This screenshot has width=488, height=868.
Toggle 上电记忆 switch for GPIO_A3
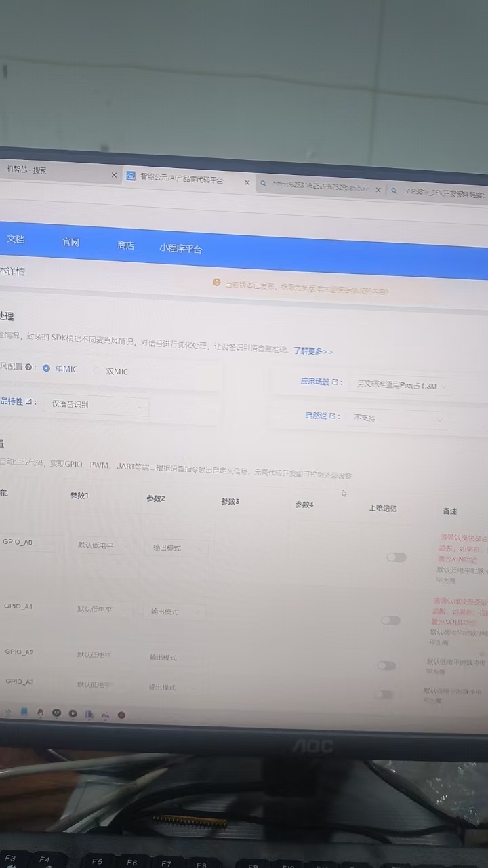[x=384, y=694]
